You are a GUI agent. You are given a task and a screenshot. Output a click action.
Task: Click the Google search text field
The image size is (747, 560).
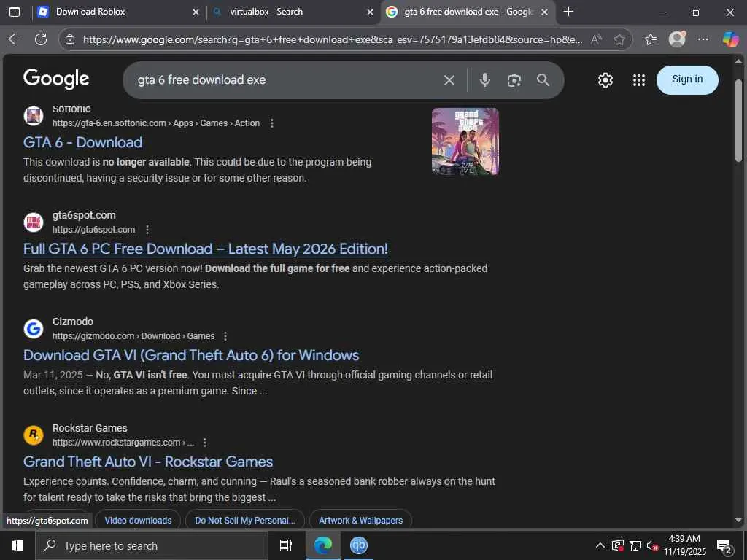(x=286, y=80)
